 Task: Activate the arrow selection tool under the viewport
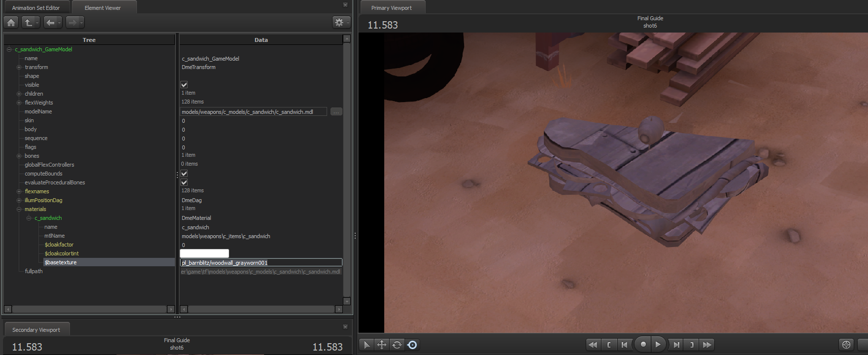click(367, 345)
